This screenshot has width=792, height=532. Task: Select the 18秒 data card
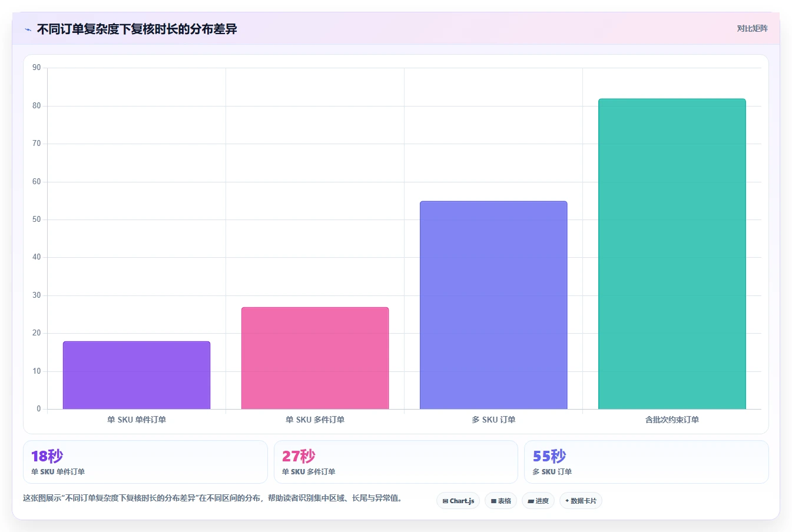[145, 462]
